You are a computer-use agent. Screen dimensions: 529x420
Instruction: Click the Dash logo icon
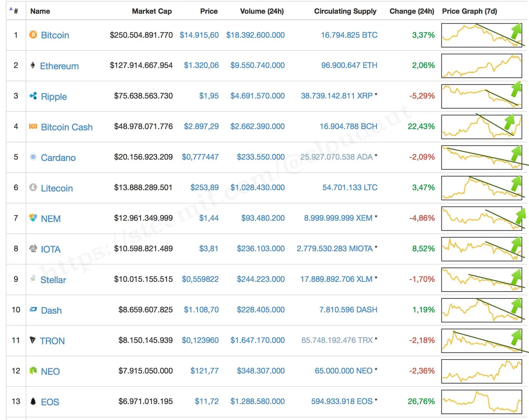coord(33,309)
